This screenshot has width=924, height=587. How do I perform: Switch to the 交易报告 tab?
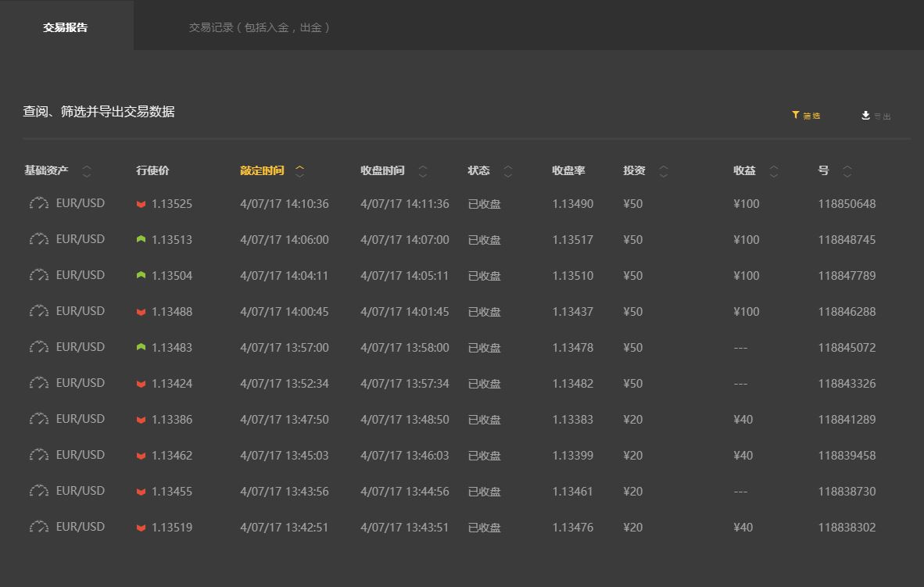click(x=66, y=27)
